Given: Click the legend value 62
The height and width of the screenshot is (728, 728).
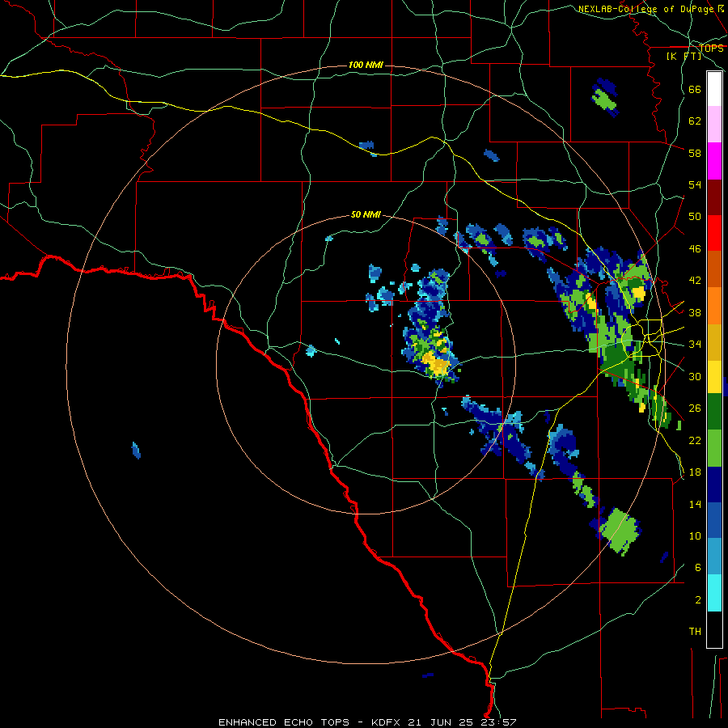Looking at the screenshot, I should coord(695,121).
